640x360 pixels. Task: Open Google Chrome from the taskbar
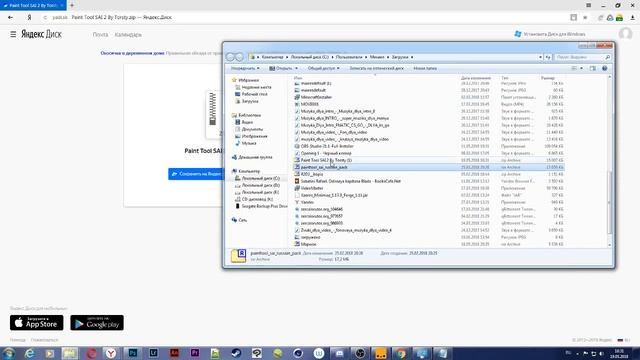(401, 353)
